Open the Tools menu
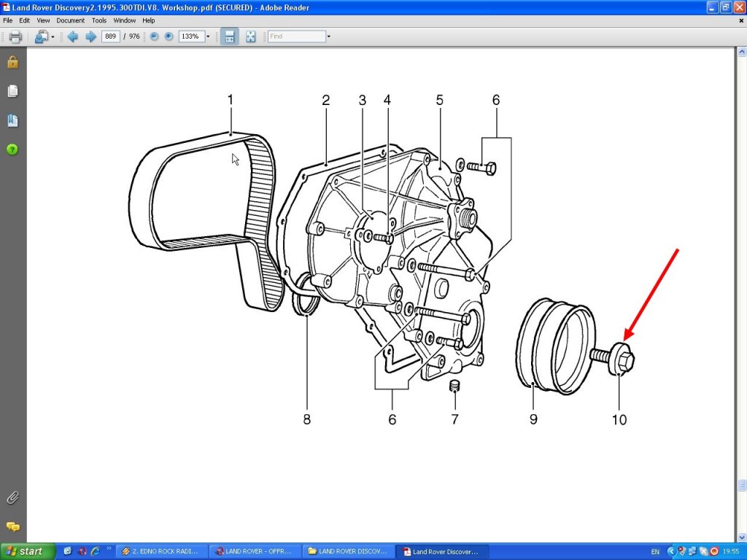The height and width of the screenshot is (560, 747). 99,20
